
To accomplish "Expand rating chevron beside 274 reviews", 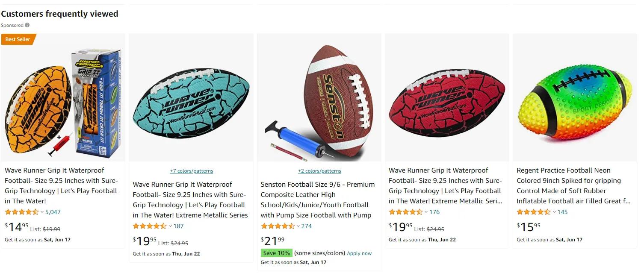I will pyautogui.click(x=298, y=226).
